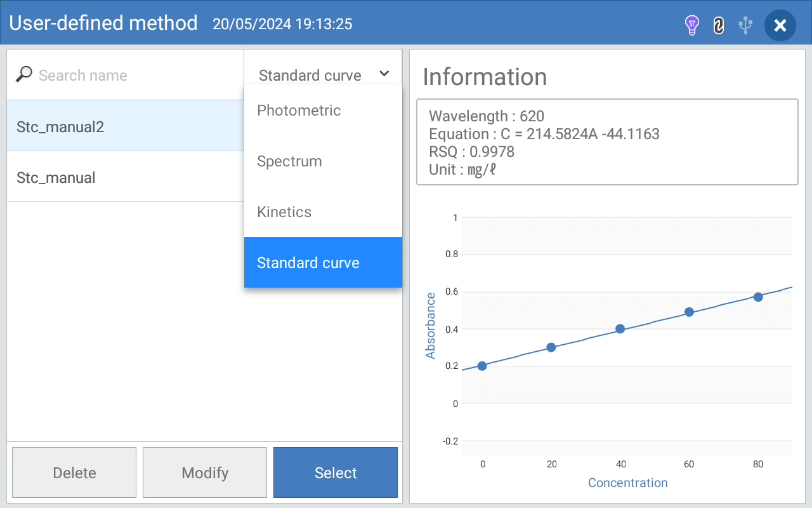The image size is (812, 508).
Task: Click the USB connection icon
Action: coord(745,25)
